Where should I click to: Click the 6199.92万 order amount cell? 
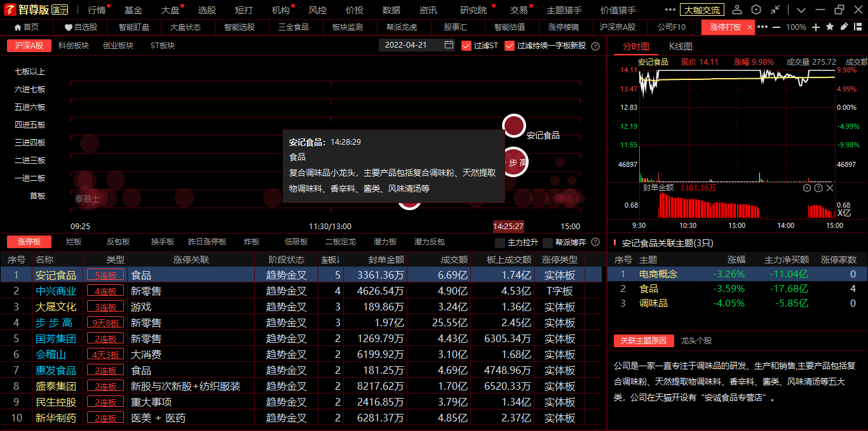tap(381, 355)
